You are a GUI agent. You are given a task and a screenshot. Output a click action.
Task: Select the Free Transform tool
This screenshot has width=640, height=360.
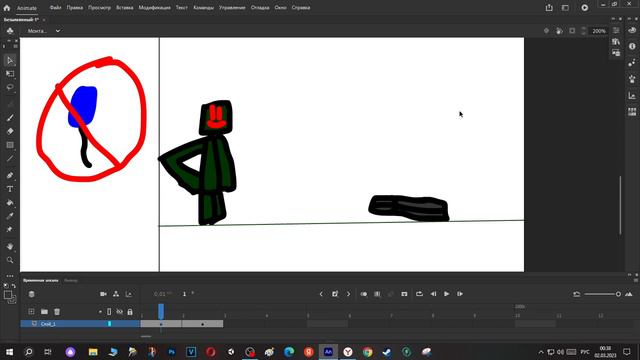pos(10,74)
